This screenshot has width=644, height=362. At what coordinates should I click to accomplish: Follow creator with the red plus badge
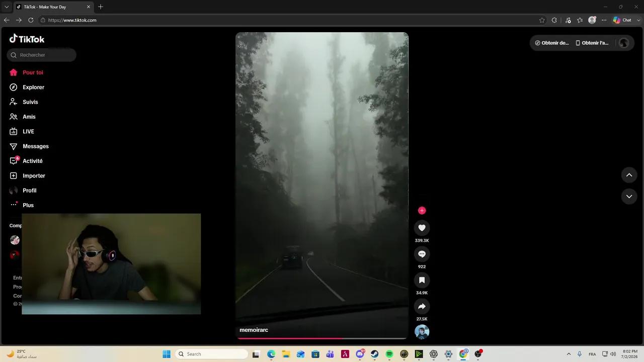pyautogui.click(x=422, y=211)
